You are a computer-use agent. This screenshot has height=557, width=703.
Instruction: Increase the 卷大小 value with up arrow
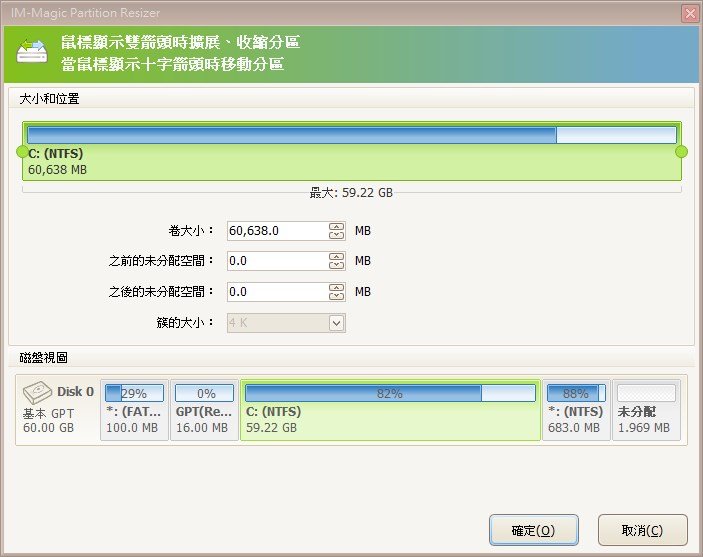[337, 226]
